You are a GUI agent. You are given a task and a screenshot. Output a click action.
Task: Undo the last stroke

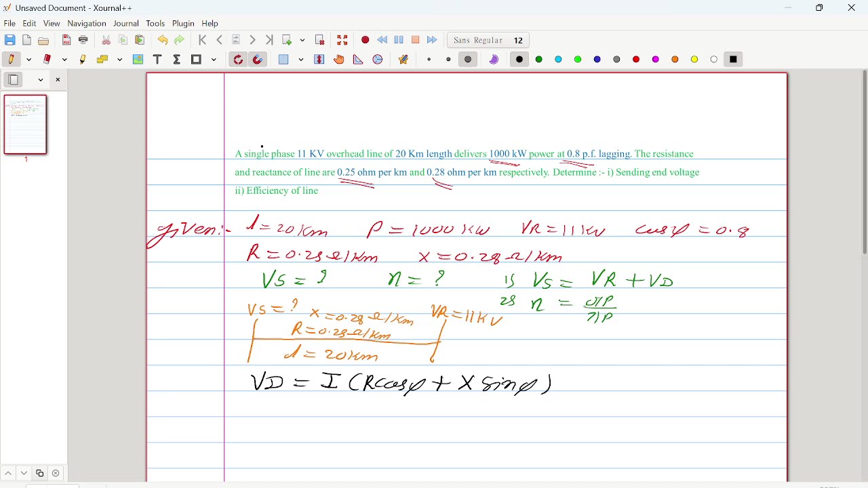[163, 41]
